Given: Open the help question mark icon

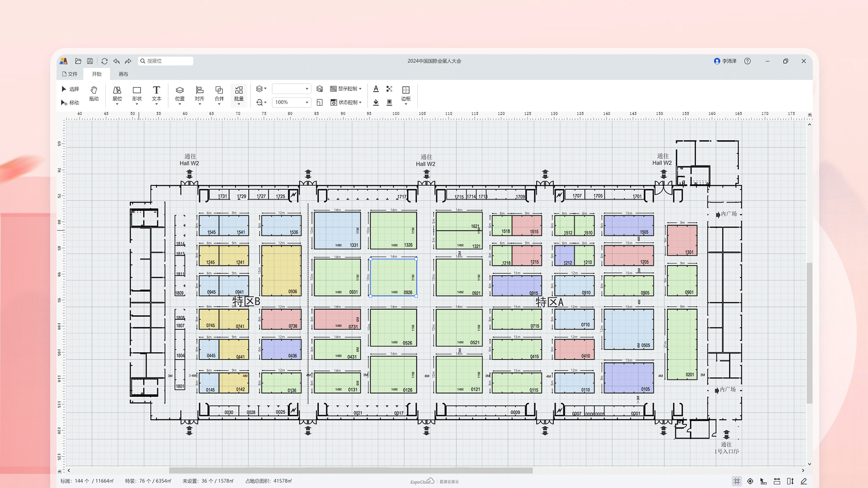Looking at the screenshot, I should 747,61.
